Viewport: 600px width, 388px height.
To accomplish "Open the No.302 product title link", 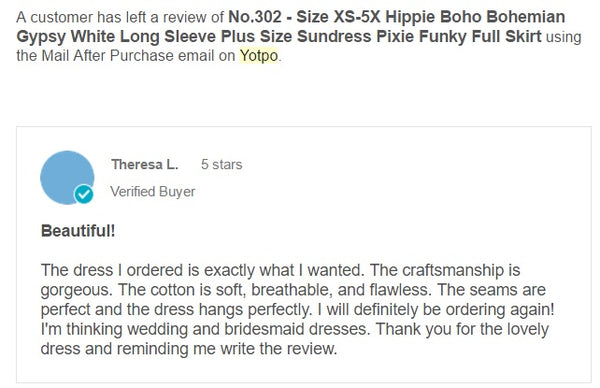I will 291,27.
